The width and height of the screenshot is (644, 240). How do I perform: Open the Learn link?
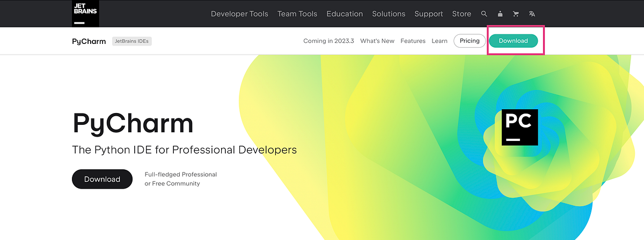440,41
